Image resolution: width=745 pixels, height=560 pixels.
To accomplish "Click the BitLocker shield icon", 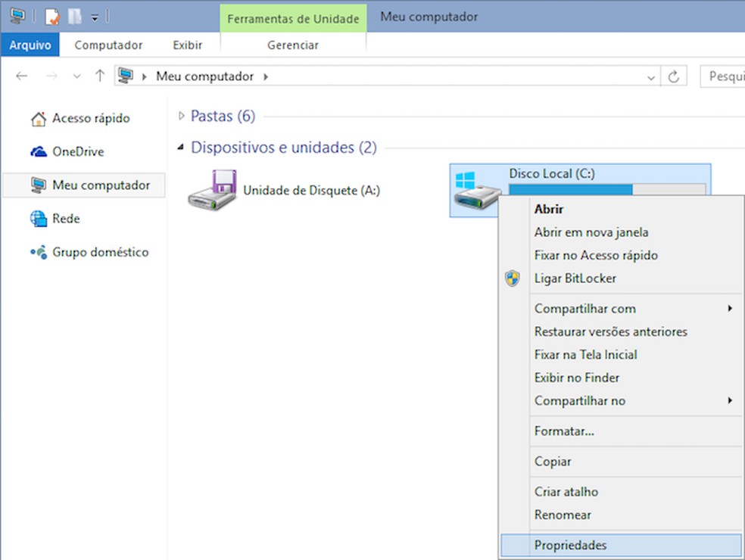I will [512, 278].
